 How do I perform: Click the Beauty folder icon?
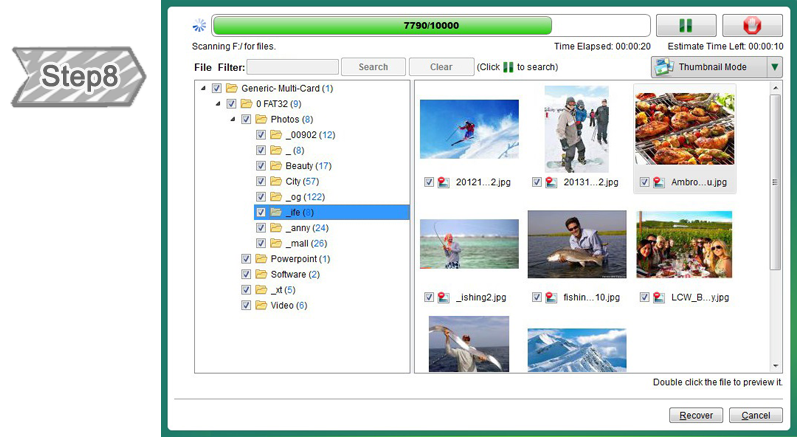tap(275, 166)
